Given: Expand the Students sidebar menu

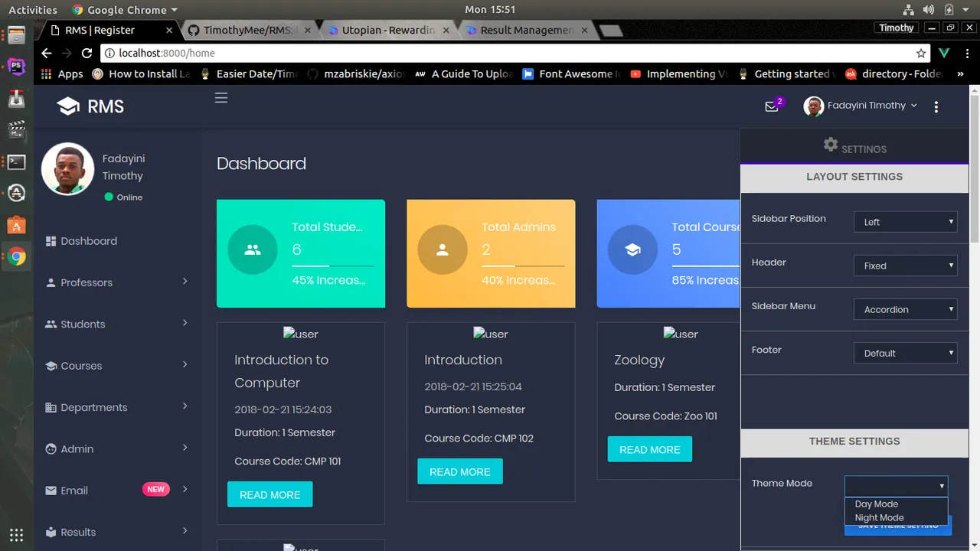Looking at the screenshot, I should point(185,323).
